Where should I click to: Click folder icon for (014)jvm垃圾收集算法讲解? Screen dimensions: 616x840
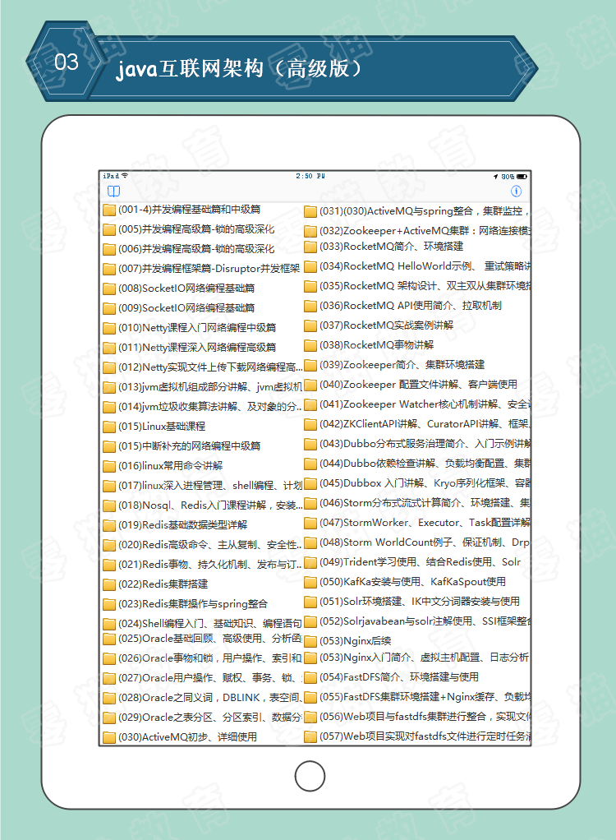109,407
